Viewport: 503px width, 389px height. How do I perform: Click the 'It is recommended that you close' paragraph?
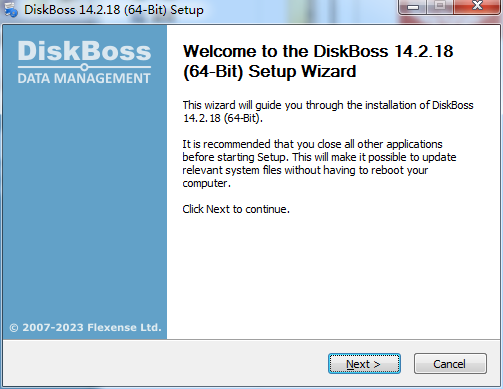pyautogui.click(x=319, y=164)
